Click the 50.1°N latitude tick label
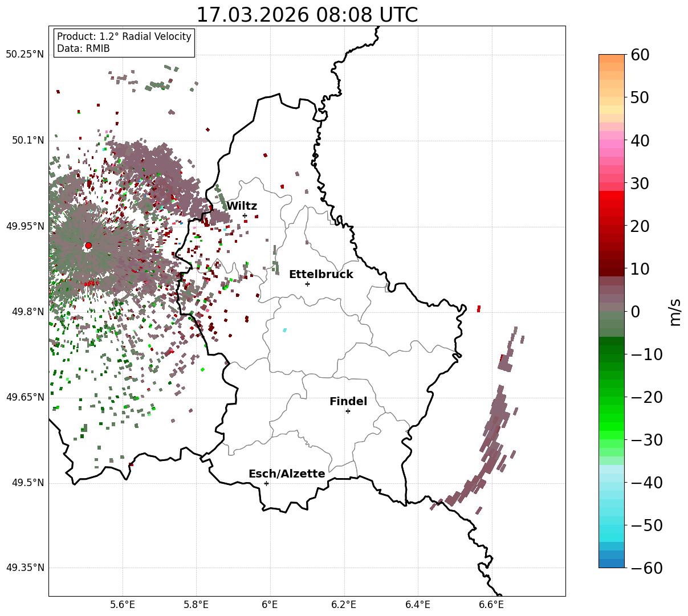 (x=27, y=140)
